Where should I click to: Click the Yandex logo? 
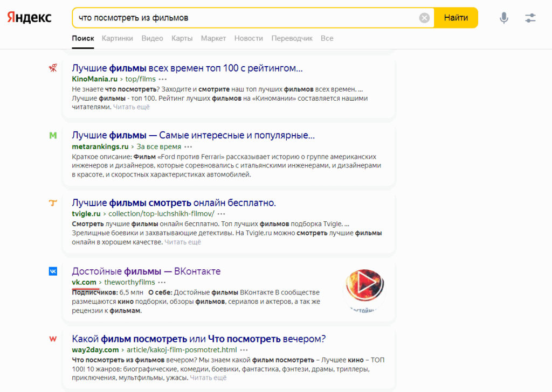click(30, 18)
